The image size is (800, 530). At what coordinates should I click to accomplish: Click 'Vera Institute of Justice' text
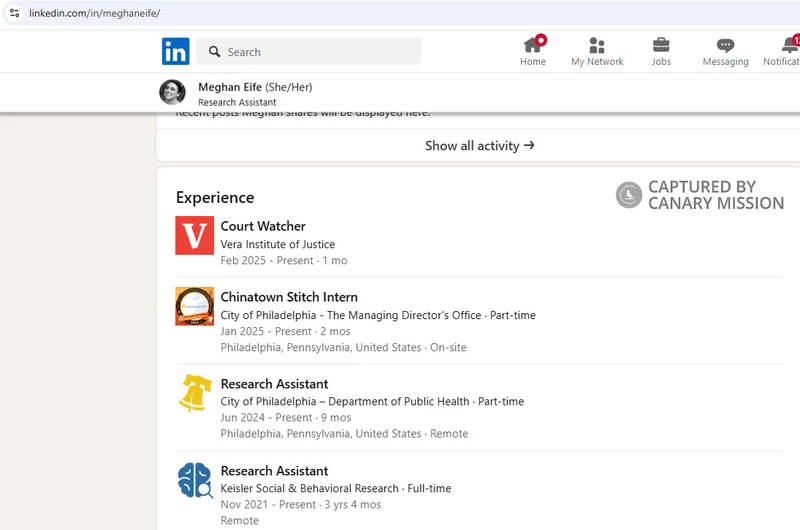pos(278,244)
